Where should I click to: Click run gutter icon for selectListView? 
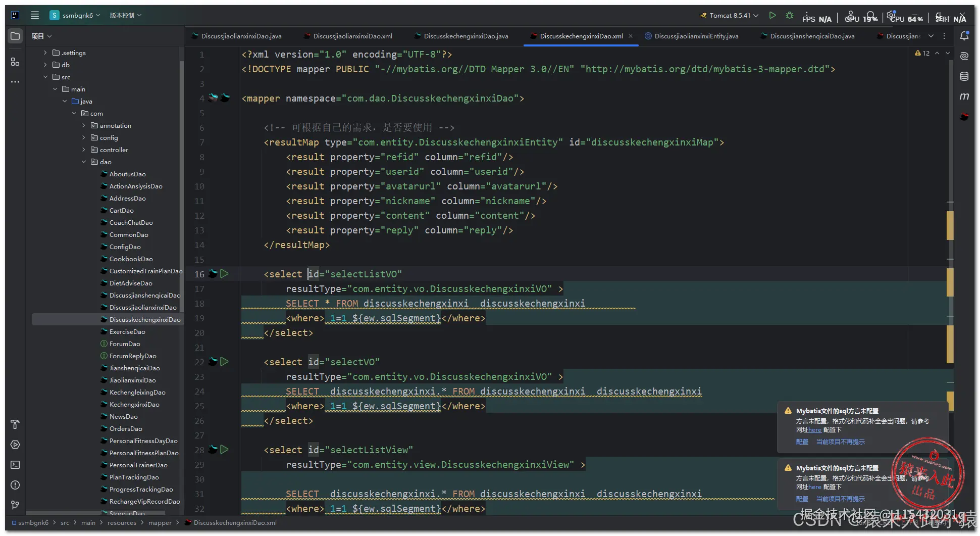(225, 450)
